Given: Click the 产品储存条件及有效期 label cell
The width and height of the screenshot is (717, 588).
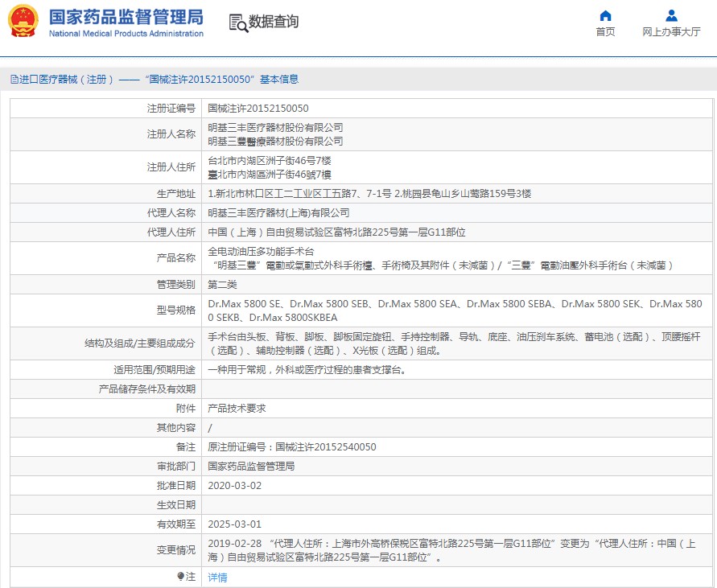Looking at the screenshot, I should (x=105, y=389).
